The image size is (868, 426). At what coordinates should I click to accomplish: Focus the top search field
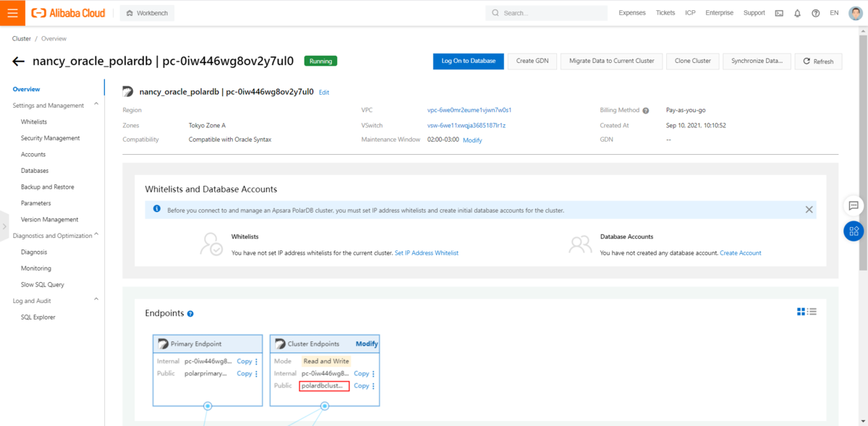[546, 13]
